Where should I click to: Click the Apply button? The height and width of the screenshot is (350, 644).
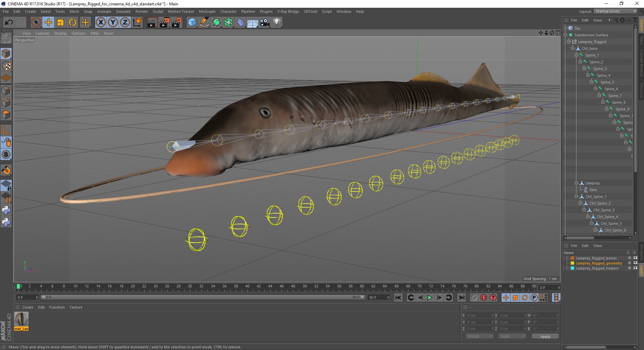click(545, 336)
